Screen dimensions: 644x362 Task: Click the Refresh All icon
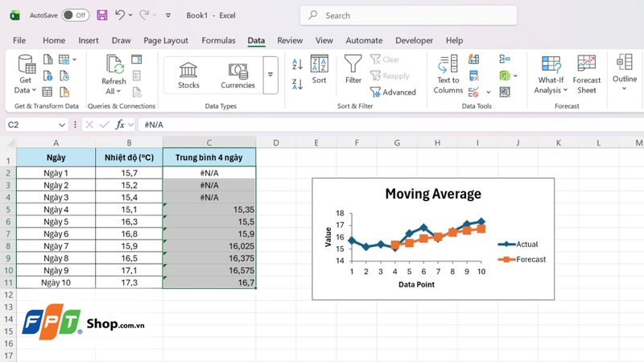click(114, 75)
